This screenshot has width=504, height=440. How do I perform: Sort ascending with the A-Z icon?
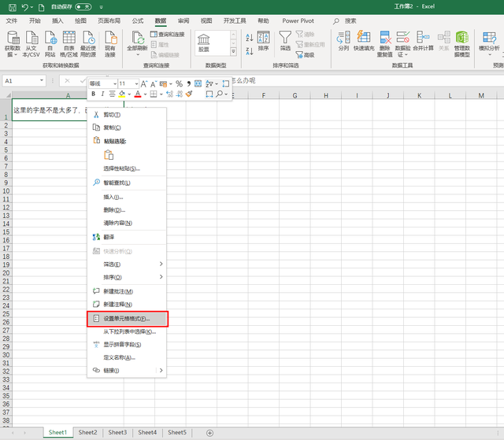click(x=250, y=37)
